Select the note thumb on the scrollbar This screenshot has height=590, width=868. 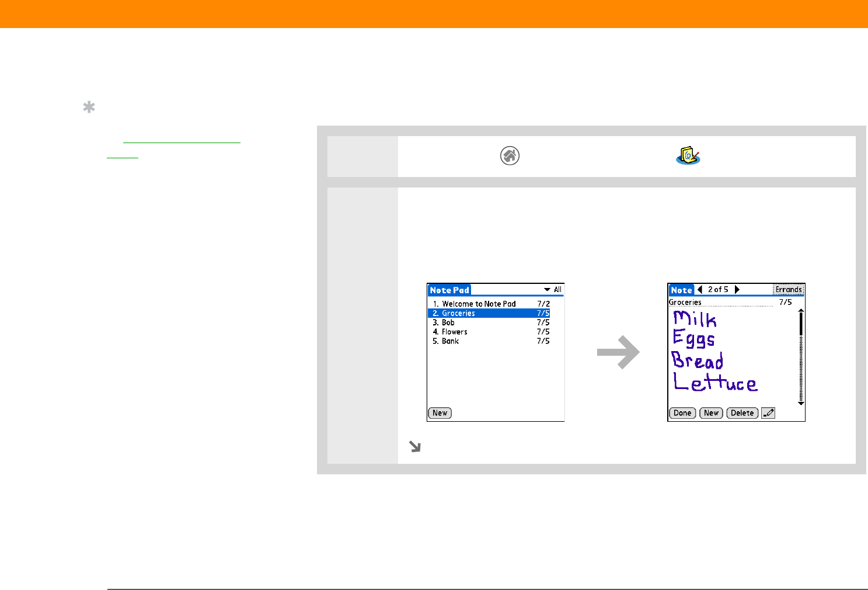coord(801,324)
